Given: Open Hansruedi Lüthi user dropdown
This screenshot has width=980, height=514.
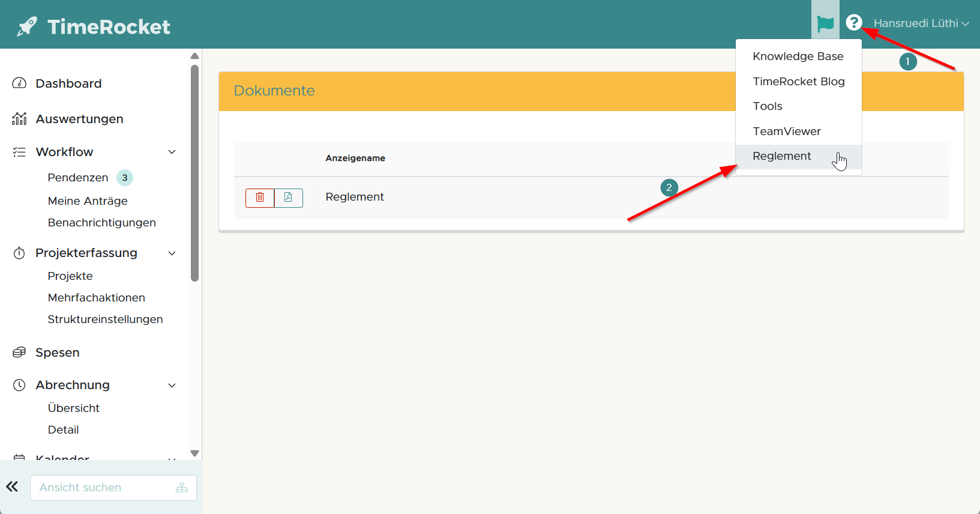Looking at the screenshot, I should 921,23.
